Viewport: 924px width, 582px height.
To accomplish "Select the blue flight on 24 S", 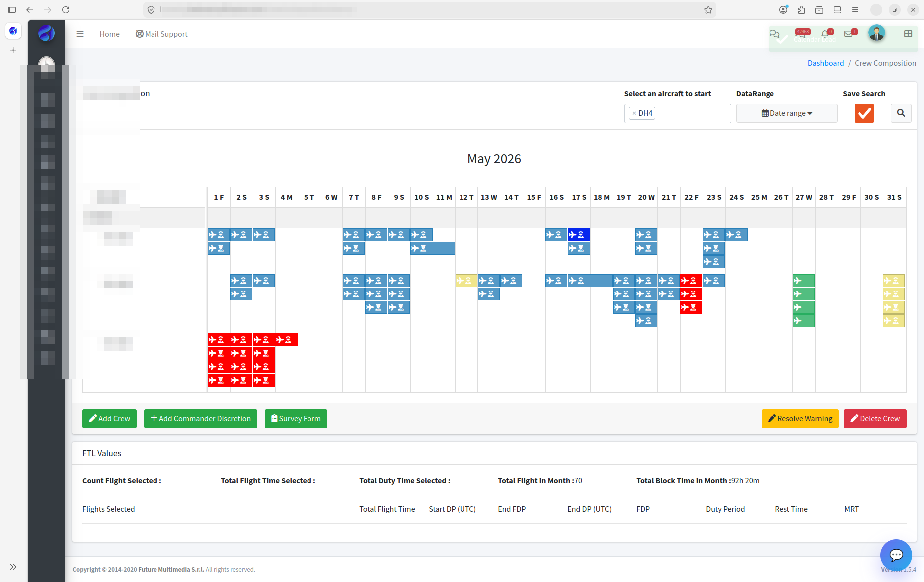I will tap(736, 235).
